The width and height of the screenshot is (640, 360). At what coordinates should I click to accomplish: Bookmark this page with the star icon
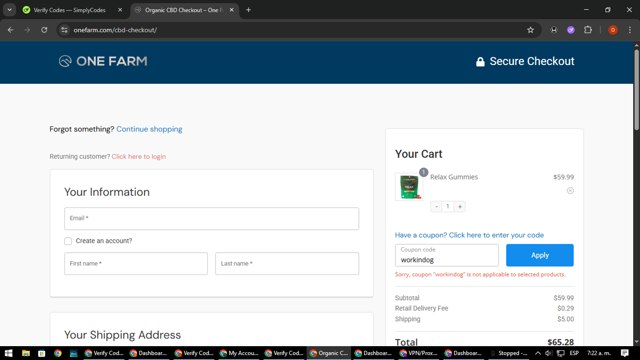click(530, 30)
